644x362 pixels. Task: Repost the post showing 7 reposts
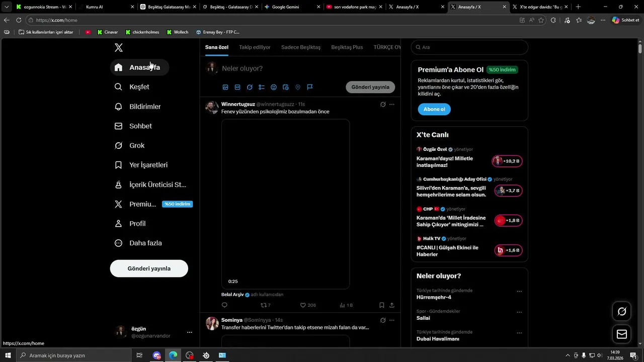pos(266,305)
